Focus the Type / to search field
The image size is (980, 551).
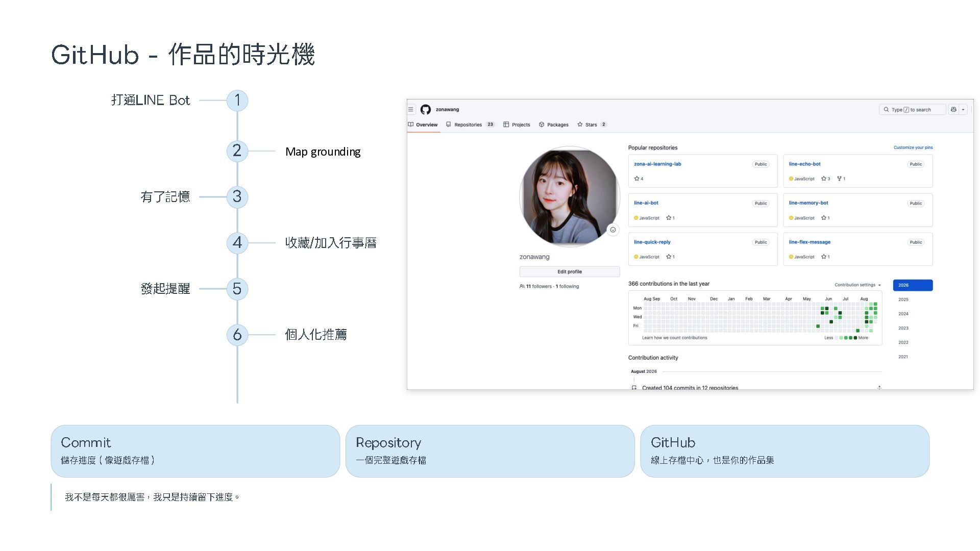tap(912, 110)
